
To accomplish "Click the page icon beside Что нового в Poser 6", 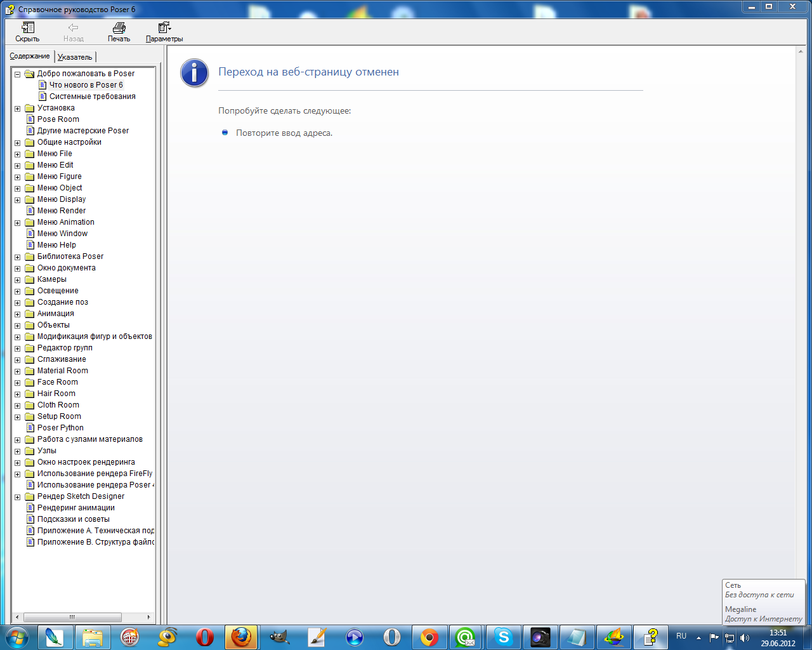I will [43, 85].
